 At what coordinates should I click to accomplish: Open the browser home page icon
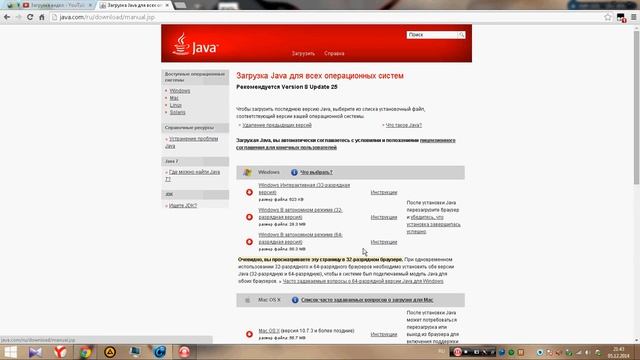(42, 17)
